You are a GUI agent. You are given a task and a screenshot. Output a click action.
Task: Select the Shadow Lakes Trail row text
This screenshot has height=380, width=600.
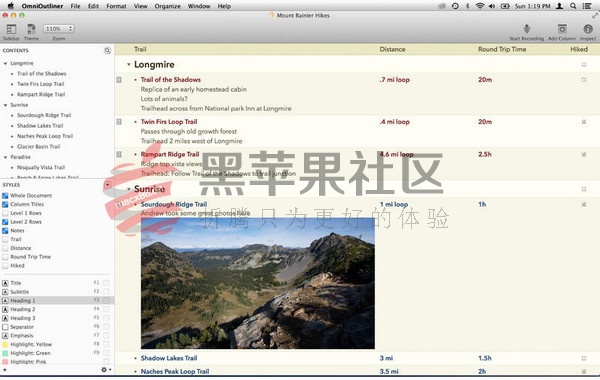(169, 358)
